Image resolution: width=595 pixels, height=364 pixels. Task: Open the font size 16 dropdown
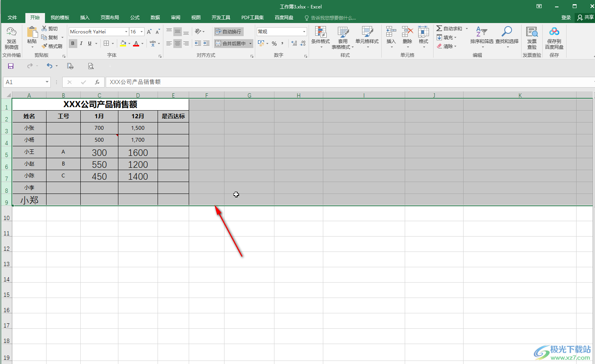(141, 31)
